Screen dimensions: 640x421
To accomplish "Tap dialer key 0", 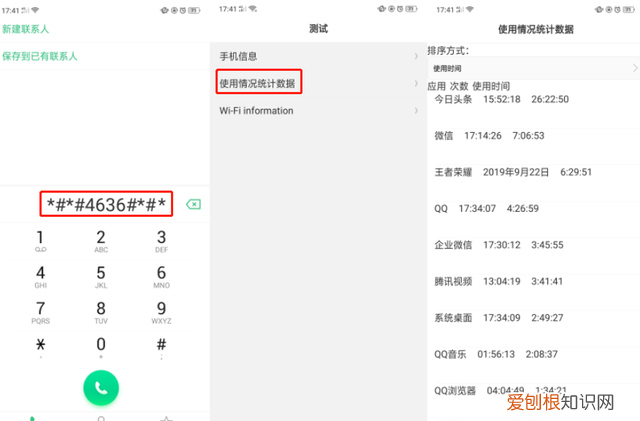I will (101, 347).
